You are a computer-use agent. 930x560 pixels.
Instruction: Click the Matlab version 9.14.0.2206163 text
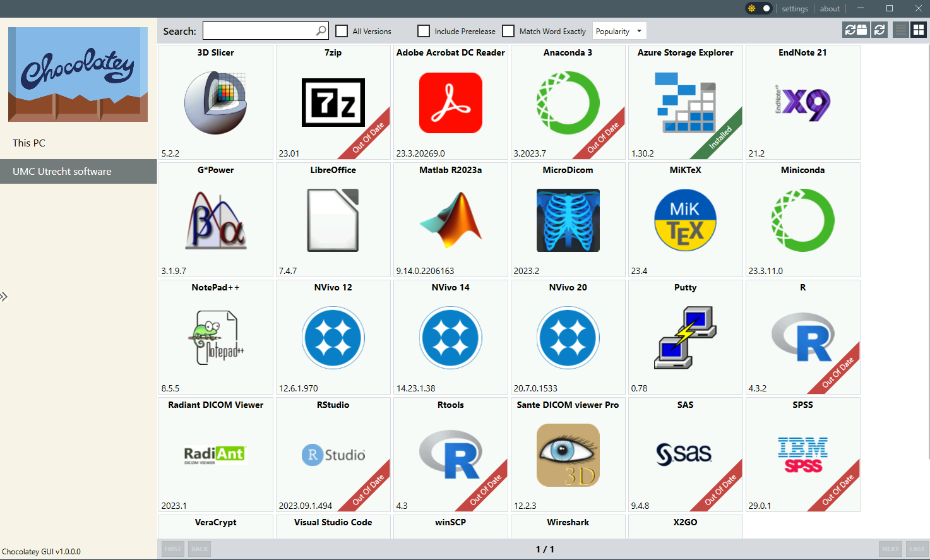425,271
